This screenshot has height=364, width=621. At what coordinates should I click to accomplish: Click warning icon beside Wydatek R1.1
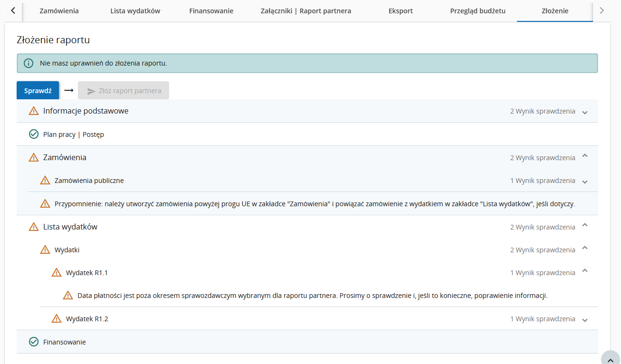[57, 273]
